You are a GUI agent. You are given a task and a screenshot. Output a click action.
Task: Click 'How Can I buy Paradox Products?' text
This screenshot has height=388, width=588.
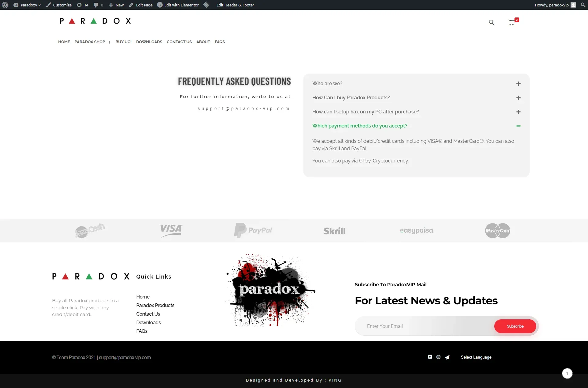click(351, 97)
